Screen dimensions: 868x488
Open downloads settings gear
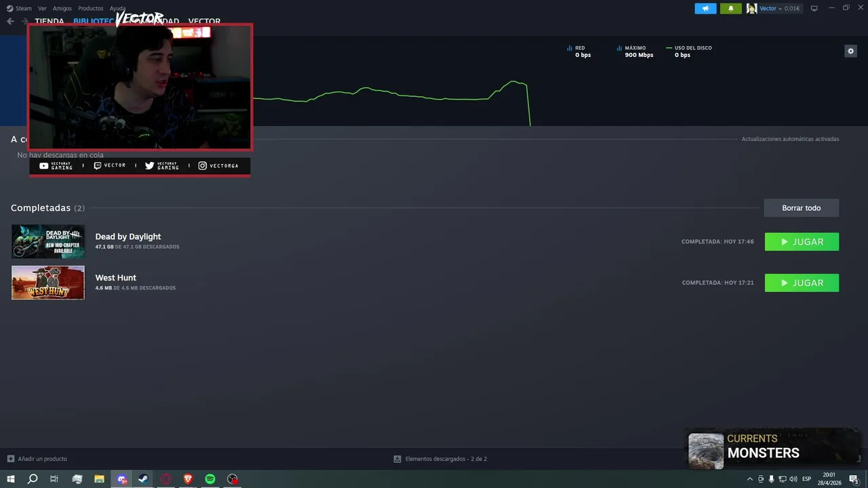click(x=850, y=51)
